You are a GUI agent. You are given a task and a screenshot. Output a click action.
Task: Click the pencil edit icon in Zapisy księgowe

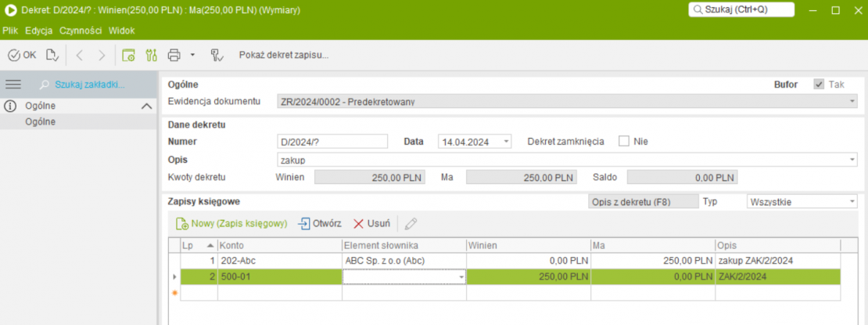[411, 223]
